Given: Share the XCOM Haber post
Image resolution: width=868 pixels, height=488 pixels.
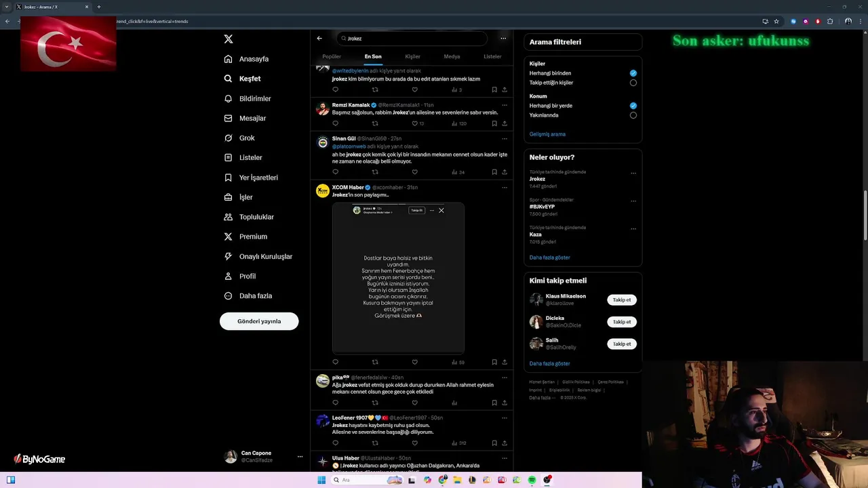Looking at the screenshot, I should pos(505,362).
